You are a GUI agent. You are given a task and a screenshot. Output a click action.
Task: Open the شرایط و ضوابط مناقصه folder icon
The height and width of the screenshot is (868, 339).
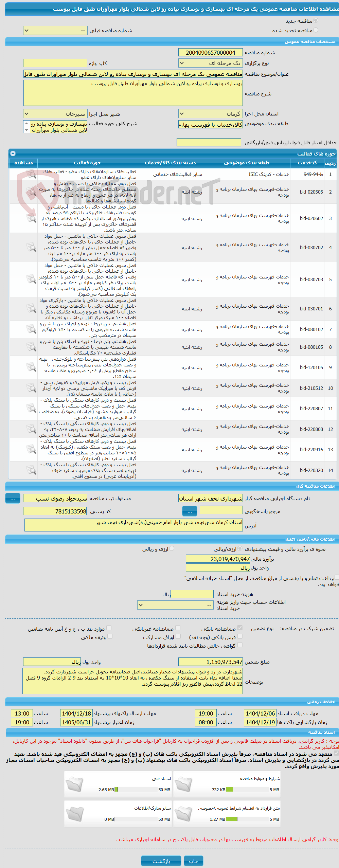[x=183, y=784]
